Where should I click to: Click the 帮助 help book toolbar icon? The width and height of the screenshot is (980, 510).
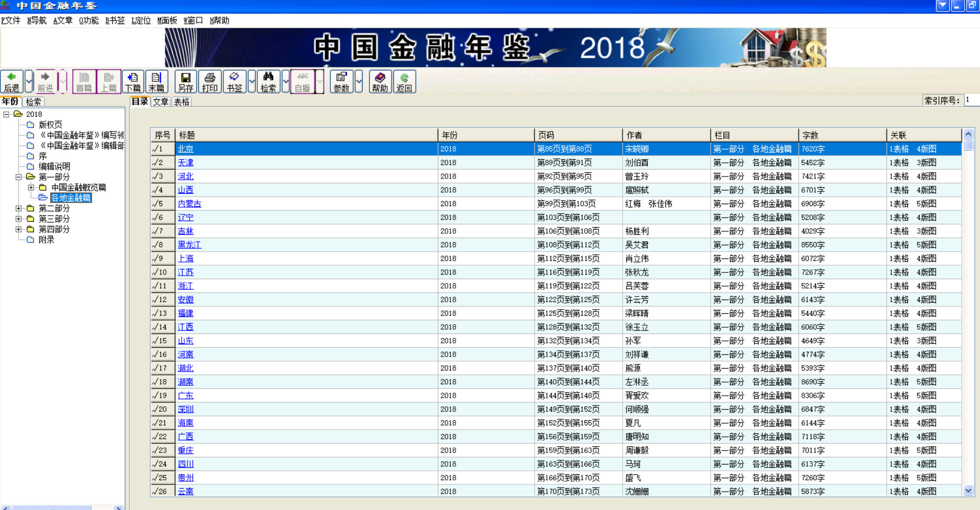coord(380,81)
